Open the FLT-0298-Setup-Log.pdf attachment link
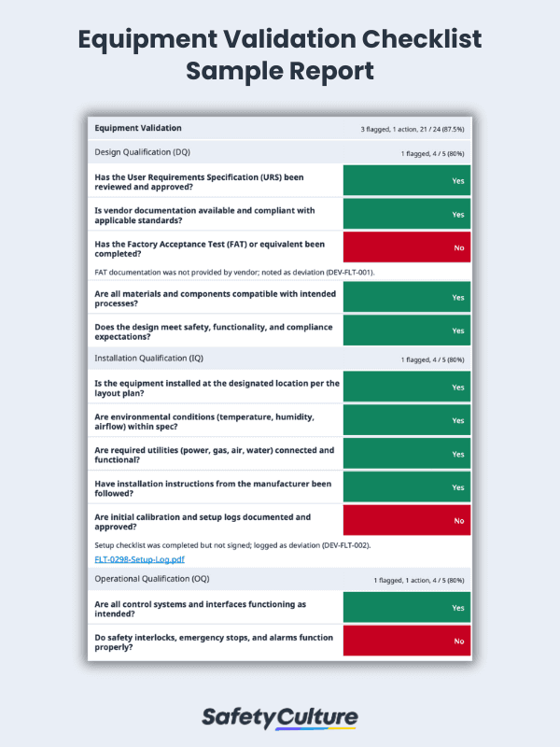This screenshot has width=560, height=747. pos(140,559)
